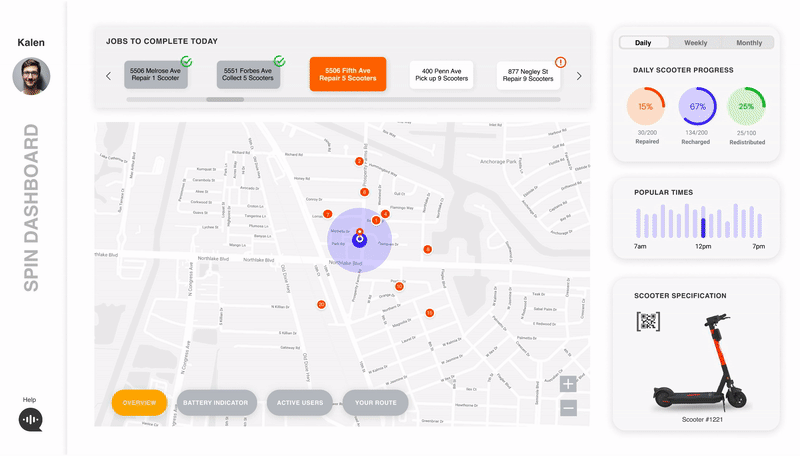Click map marker number 8
This screenshot has height=456, width=800.
[x=428, y=249]
